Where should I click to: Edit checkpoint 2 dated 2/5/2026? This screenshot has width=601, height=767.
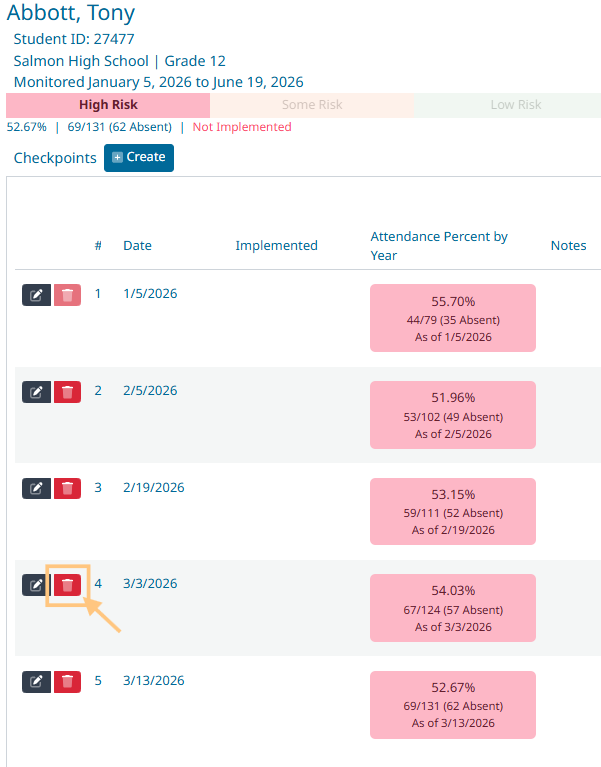tap(36, 392)
